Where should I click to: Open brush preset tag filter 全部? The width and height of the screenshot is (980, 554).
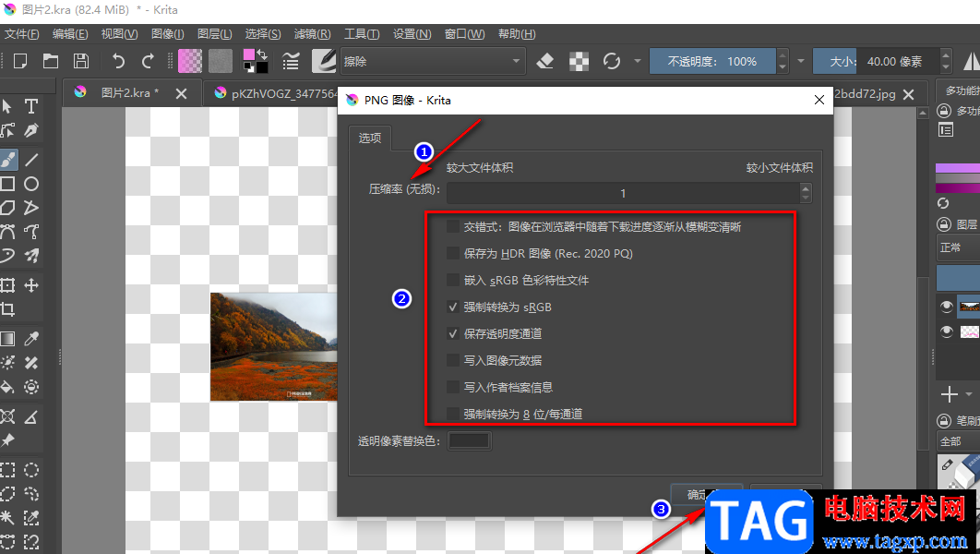tap(958, 441)
